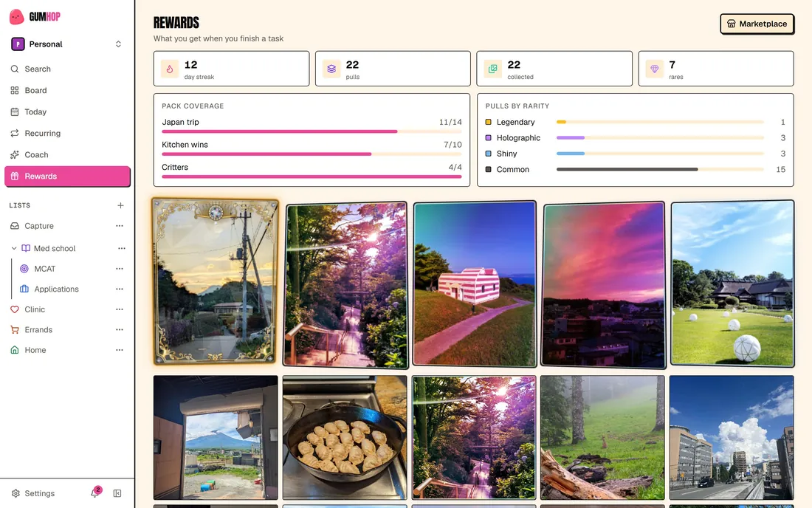This screenshot has width=812, height=508.
Task: Open MCAT list options ellipsis
Action: point(120,269)
